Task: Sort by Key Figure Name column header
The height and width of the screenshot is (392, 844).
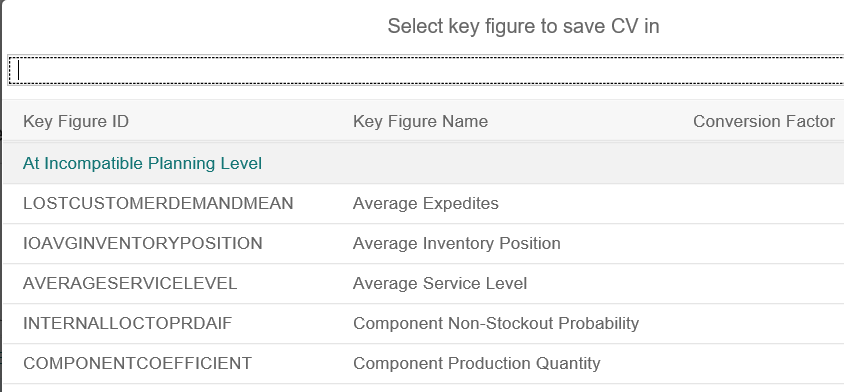Action: point(420,122)
